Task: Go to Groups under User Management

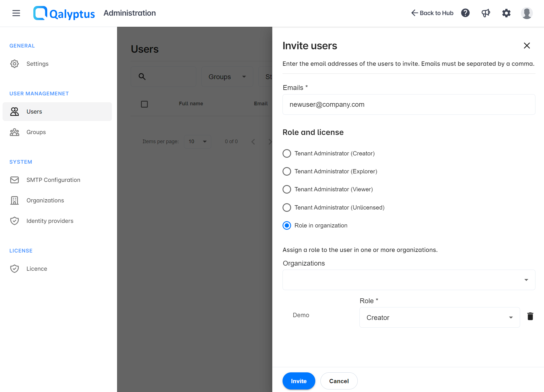Action: [x=36, y=132]
